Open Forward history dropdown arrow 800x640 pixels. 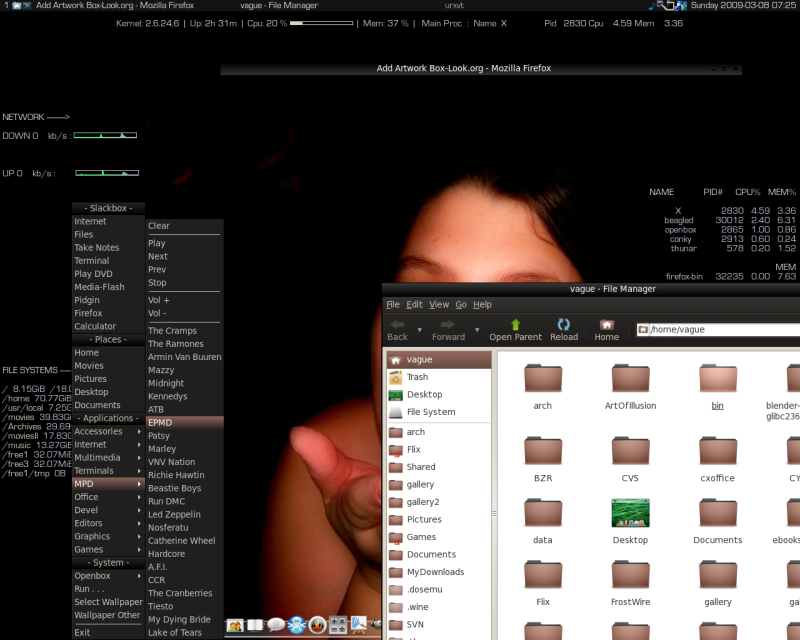[x=477, y=330]
